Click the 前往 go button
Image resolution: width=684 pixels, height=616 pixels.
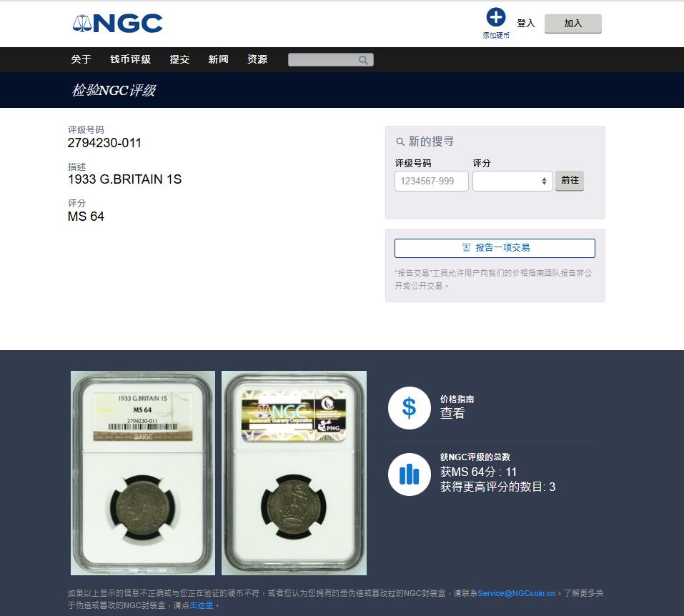coord(569,181)
